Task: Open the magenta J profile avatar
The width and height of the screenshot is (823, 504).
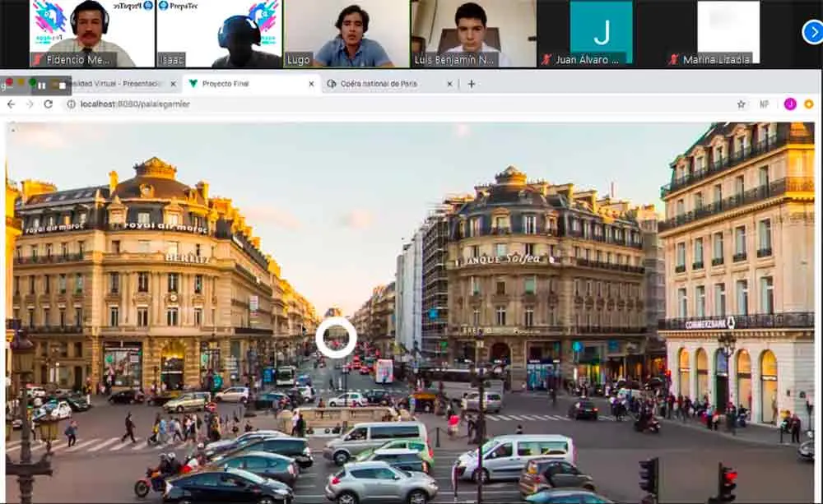Action: [789, 104]
